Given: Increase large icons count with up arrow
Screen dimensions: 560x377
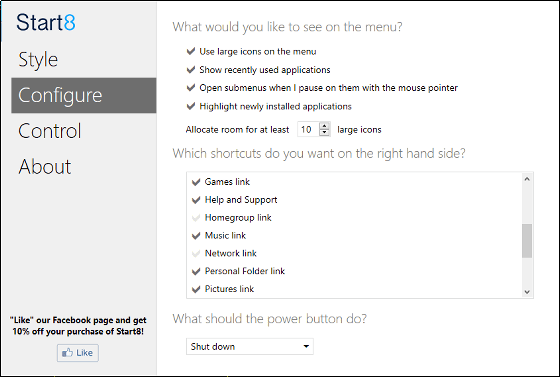Looking at the screenshot, I should [324, 126].
